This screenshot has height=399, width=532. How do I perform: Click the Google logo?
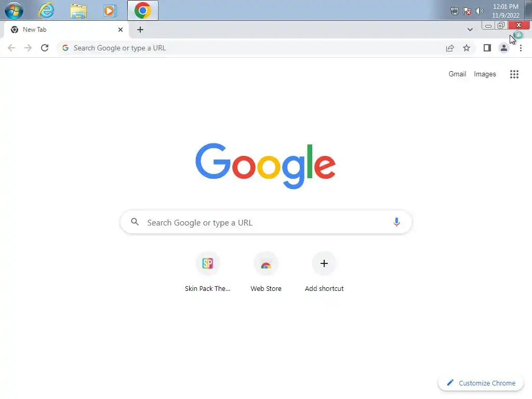(265, 166)
